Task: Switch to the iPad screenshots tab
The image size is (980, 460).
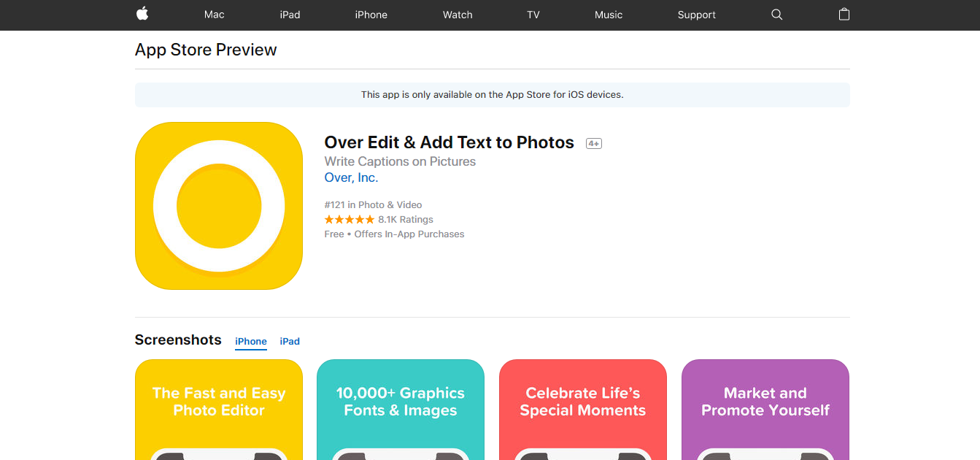Action: pyautogui.click(x=290, y=341)
